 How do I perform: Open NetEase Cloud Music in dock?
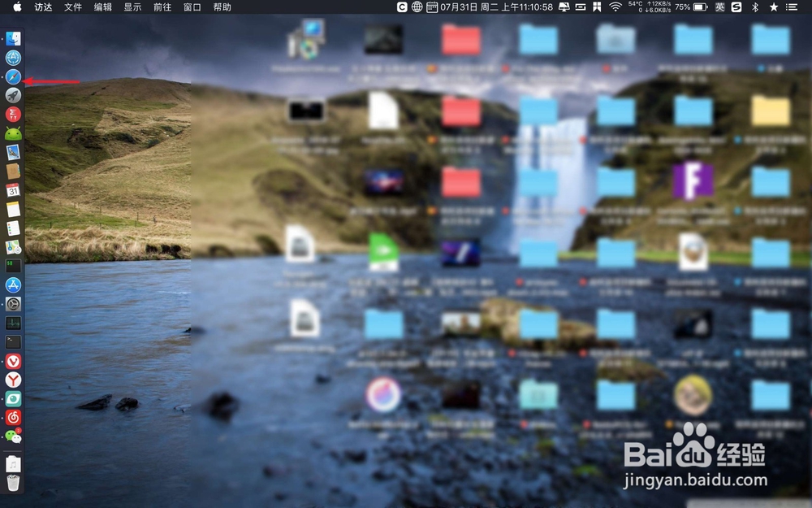tap(13, 417)
